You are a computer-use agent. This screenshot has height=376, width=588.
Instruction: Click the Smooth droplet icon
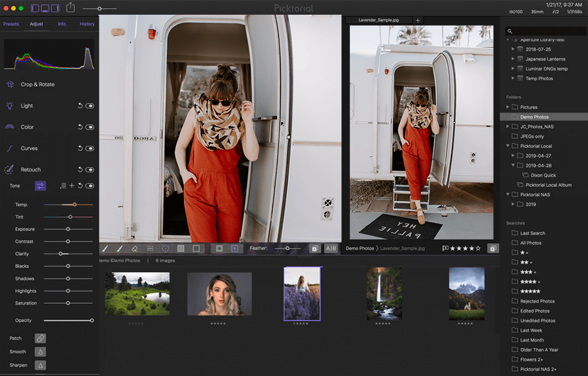point(40,352)
